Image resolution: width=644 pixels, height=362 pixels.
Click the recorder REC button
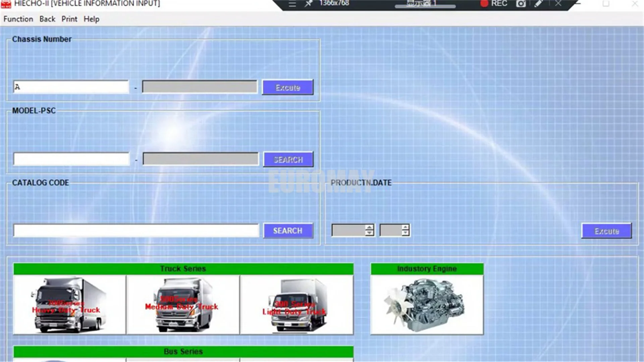494,4
